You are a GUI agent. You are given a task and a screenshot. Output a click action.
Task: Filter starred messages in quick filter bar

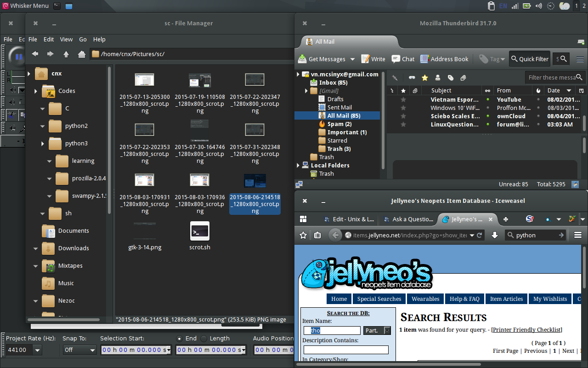[x=425, y=78]
